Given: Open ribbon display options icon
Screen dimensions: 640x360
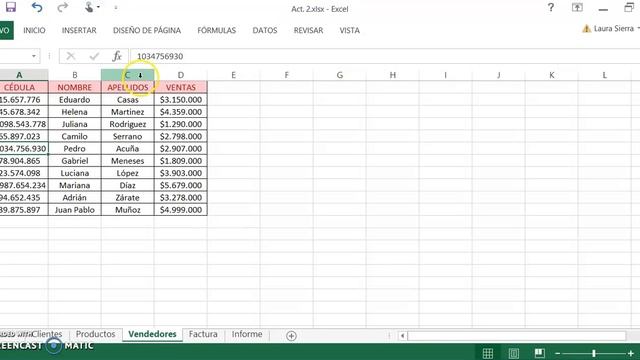Looking at the screenshot, I should tap(577, 7).
